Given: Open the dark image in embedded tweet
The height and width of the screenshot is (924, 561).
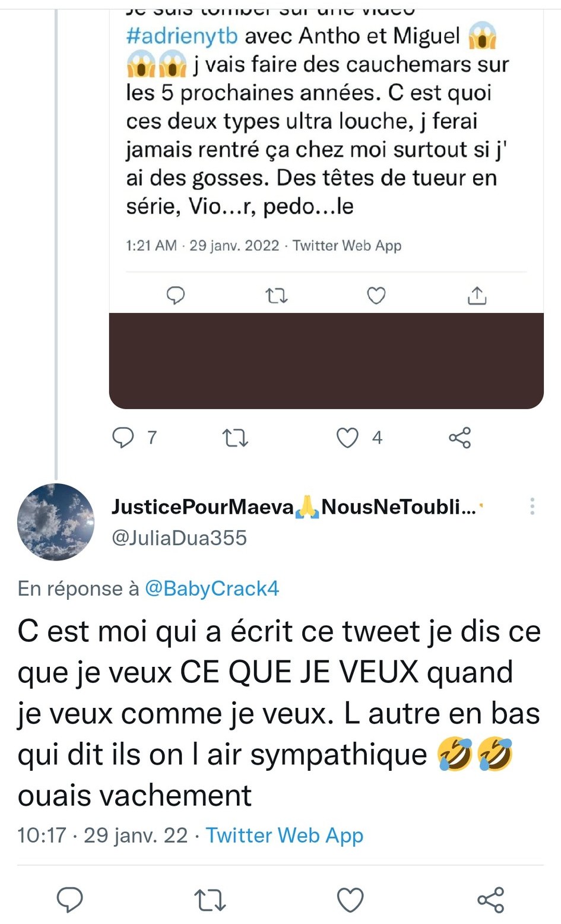Looking at the screenshot, I should [326, 360].
